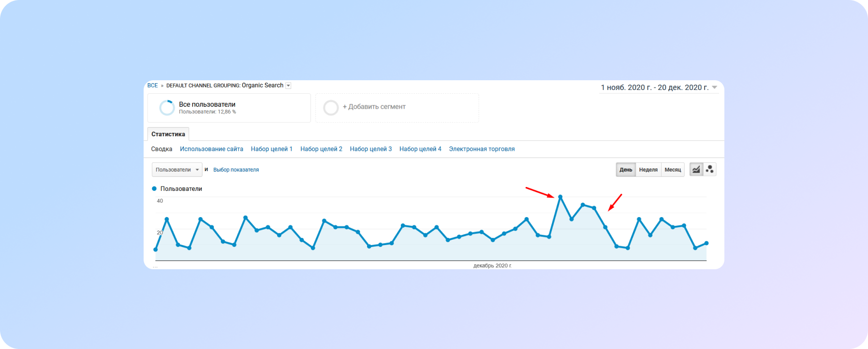
Task: Expand the Organic Search channel dropdown arrow
Action: [288, 86]
